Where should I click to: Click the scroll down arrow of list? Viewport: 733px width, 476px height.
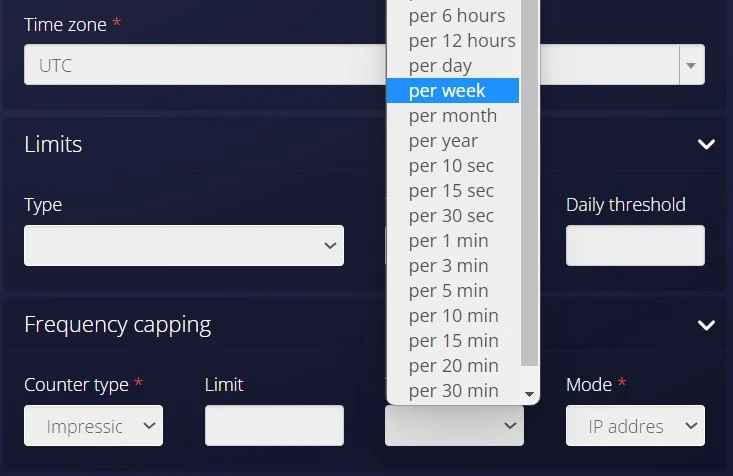530,395
